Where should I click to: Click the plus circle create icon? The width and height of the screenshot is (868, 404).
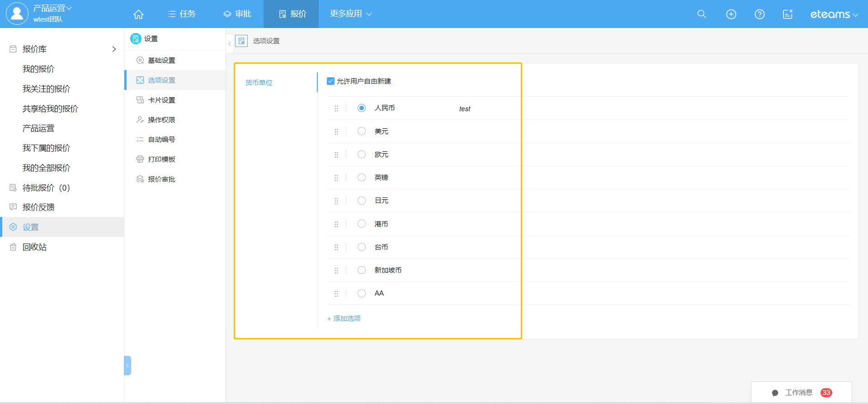coord(731,14)
